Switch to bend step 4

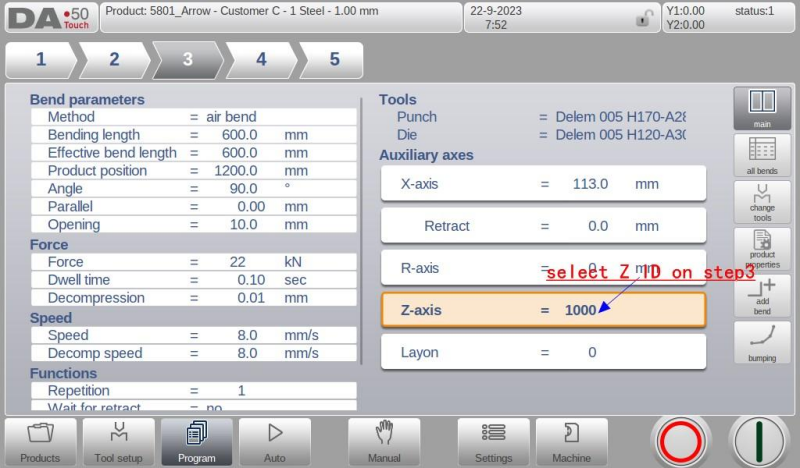pyautogui.click(x=261, y=59)
